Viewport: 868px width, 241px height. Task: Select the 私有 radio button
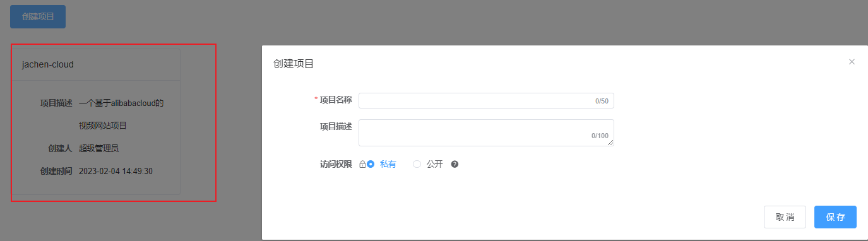tap(371, 164)
